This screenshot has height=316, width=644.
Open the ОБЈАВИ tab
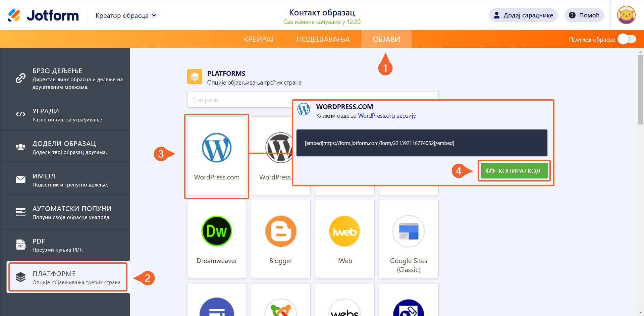click(x=386, y=39)
